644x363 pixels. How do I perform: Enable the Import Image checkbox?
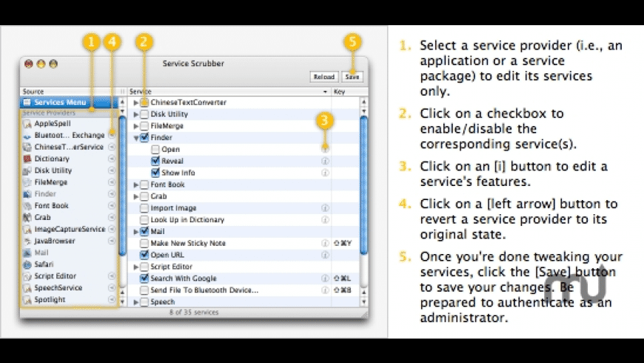tap(144, 208)
